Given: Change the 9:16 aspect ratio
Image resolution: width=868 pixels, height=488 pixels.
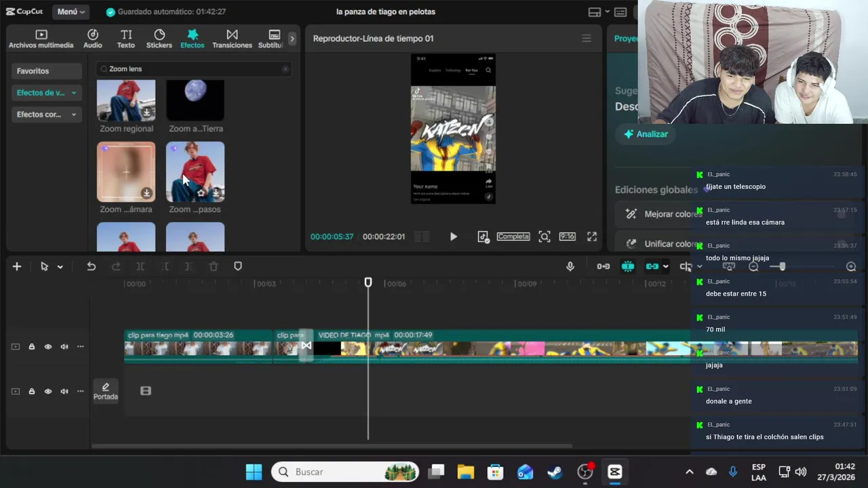Looking at the screenshot, I should pos(568,237).
